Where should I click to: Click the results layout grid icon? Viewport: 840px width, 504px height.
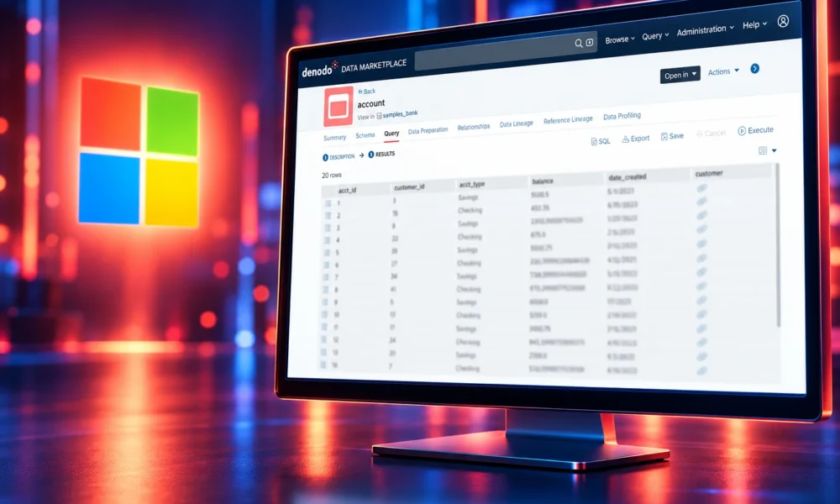763,151
